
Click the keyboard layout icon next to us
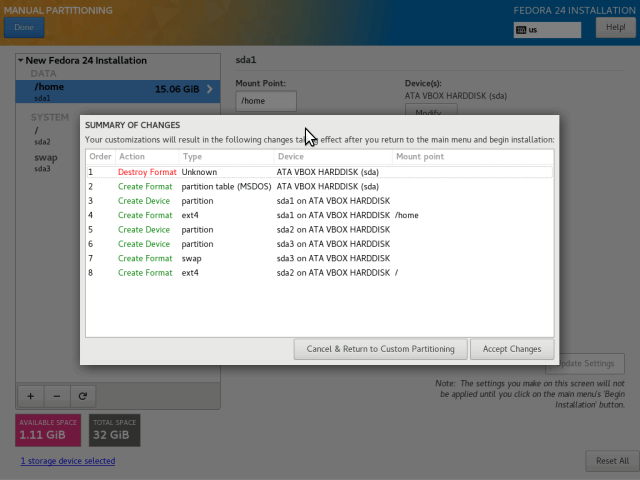click(521, 30)
